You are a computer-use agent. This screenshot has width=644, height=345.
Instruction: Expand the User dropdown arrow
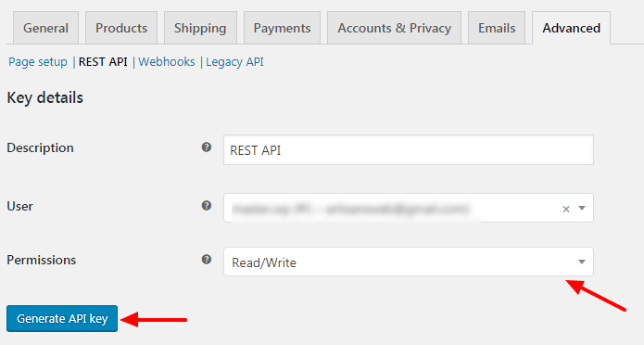coord(582,208)
